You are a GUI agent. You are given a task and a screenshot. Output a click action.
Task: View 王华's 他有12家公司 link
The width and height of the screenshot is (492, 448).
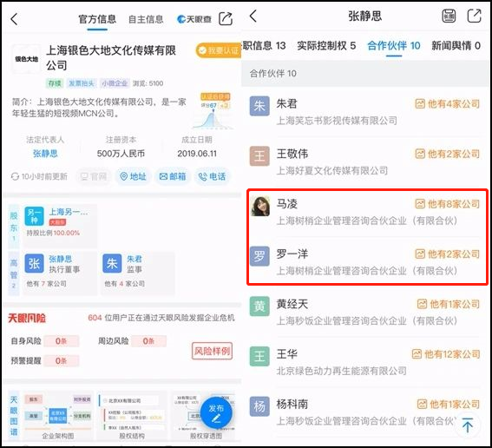click(446, 354)
